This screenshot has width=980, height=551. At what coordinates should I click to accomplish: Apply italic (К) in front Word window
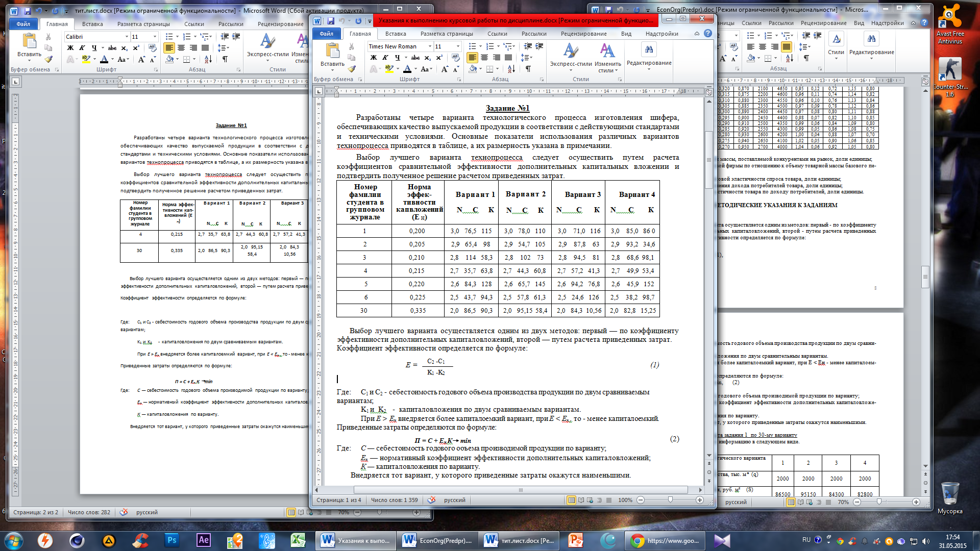(385, 58)
